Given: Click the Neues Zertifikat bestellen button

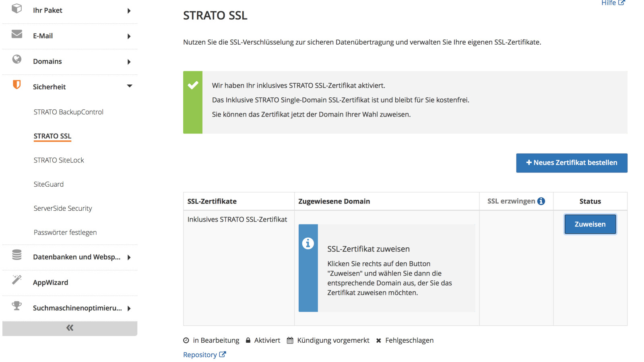Looking at the screenshot, I should tap(572, 162).
